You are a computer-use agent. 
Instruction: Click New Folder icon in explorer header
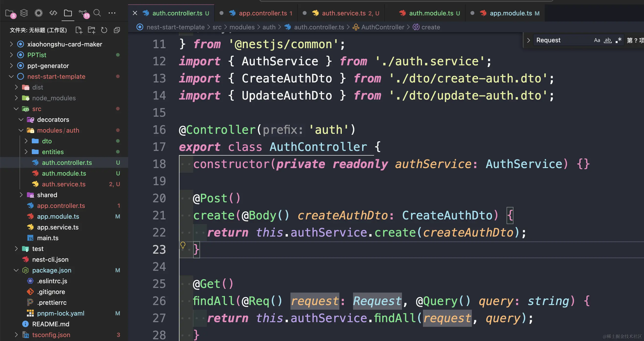coord(91,30)
